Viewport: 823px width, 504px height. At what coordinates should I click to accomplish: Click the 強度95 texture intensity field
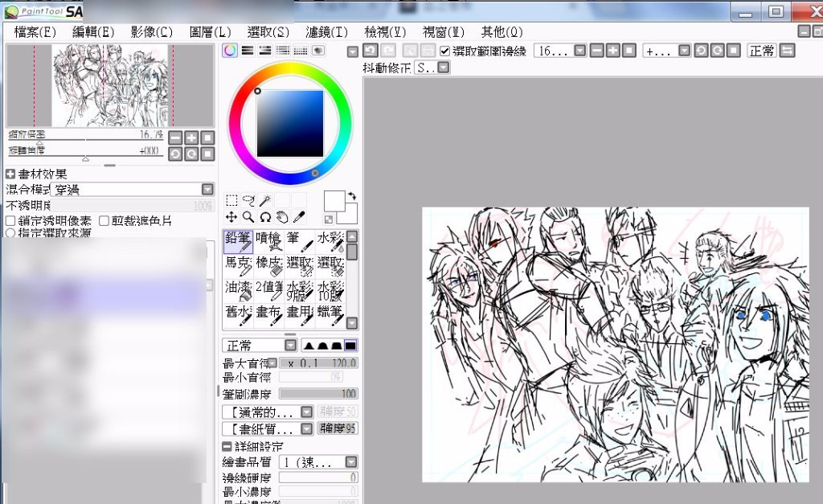[x=338, y=429]
